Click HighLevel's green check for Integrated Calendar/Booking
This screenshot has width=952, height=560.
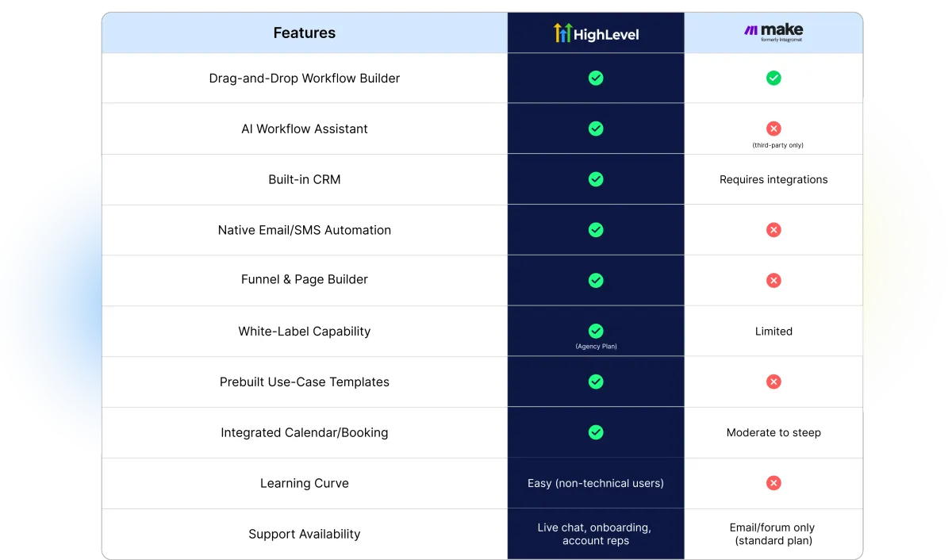click(x=596, y=432)
